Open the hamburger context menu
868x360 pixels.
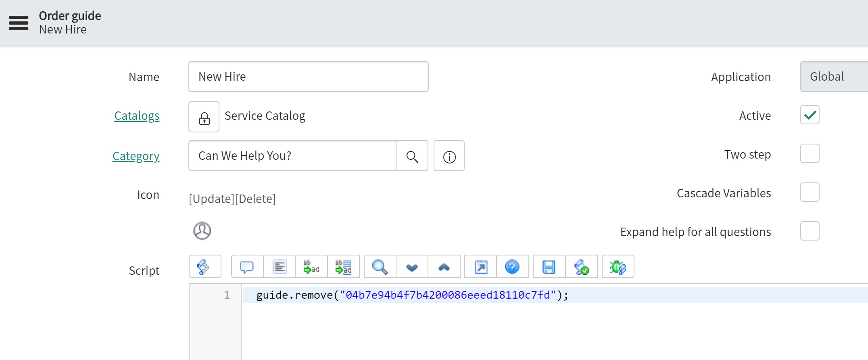point(19,23)
